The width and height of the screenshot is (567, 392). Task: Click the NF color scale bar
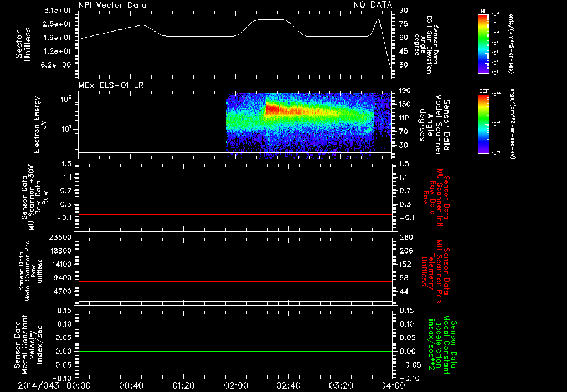pyautogui.click(x=483, y=44)
